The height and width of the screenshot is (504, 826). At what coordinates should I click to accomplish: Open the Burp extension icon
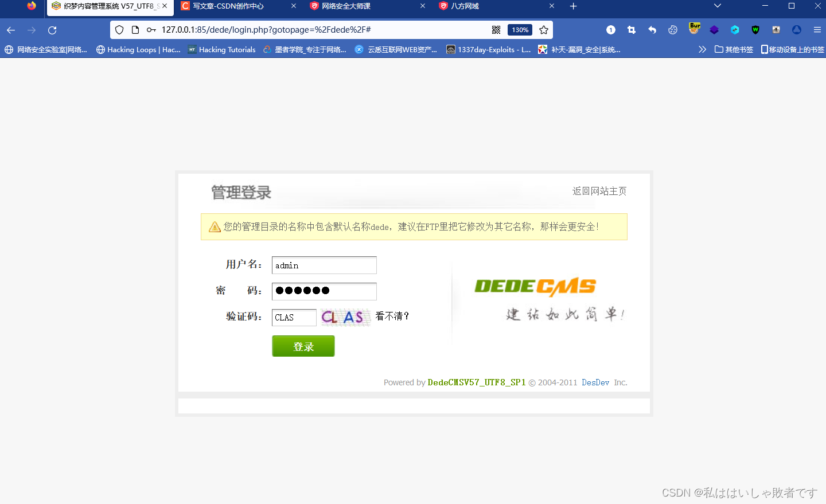(695, 29)
